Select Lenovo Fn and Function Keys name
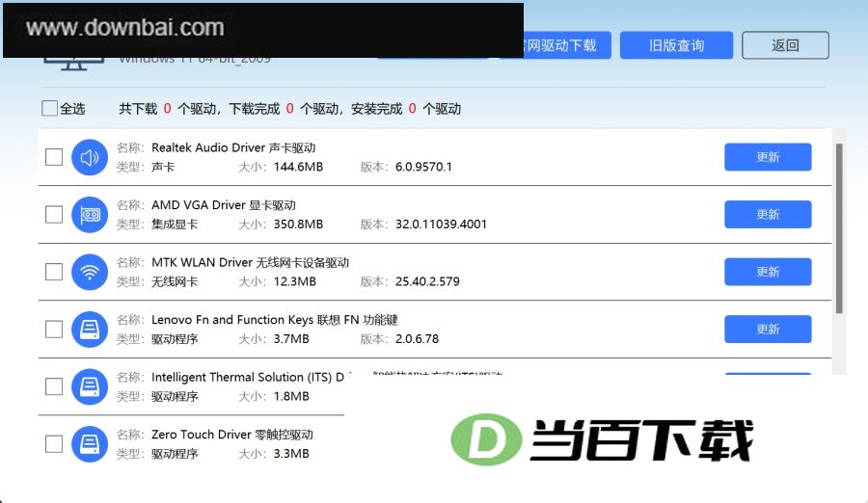Screen dimensions: 868x503 tap(275, 320)
